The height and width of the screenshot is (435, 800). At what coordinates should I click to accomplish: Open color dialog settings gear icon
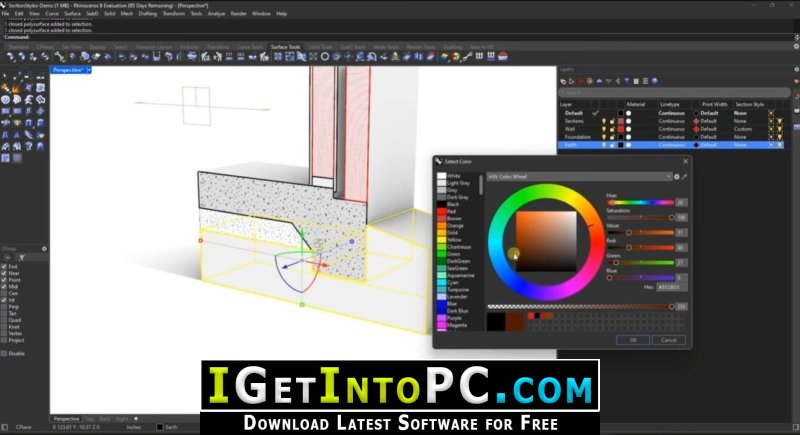pyautogui.click(x=677, y=177)
